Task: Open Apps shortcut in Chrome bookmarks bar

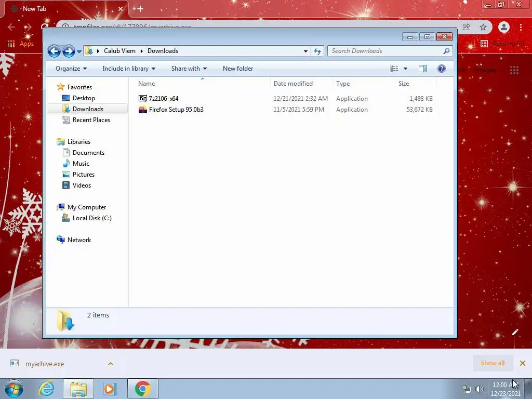Action: point(21,44)
